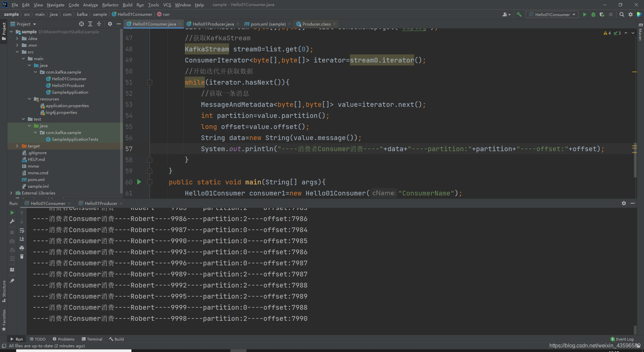
Task: Open Hello01Consumer run configuration dropdown
Action: [x=552, y=14]
